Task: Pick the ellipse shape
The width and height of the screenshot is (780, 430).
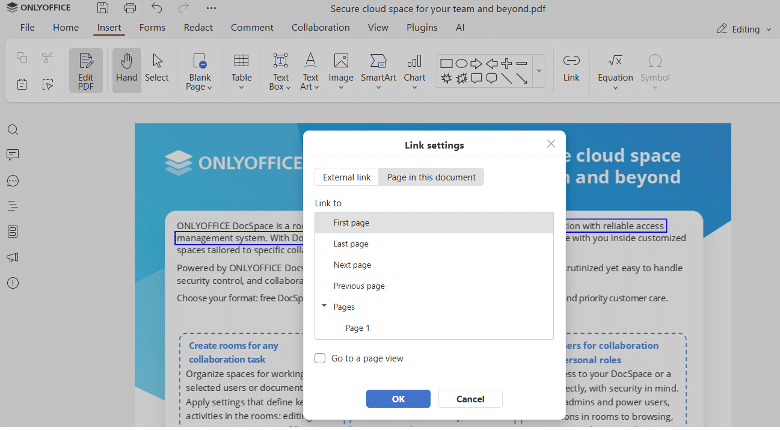Action: tap(462, 63)
